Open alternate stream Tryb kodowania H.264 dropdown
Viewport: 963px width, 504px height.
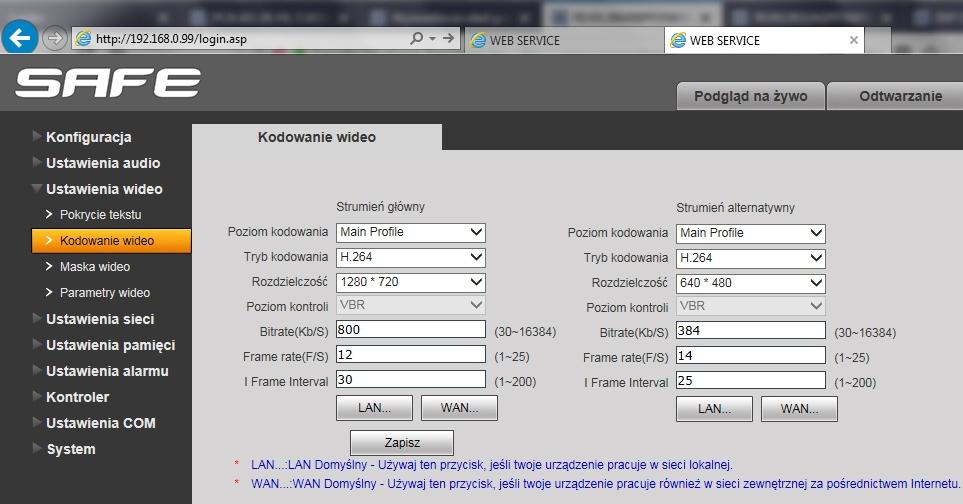[751, 258]
